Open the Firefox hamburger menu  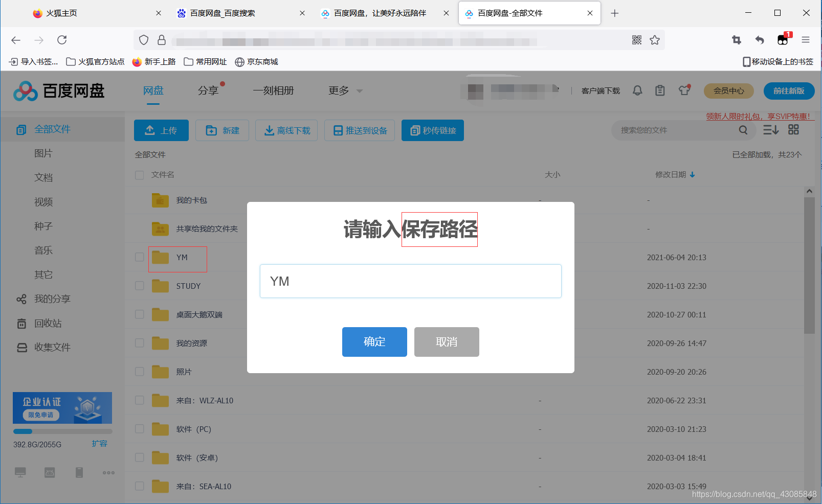tap(806, 40)
